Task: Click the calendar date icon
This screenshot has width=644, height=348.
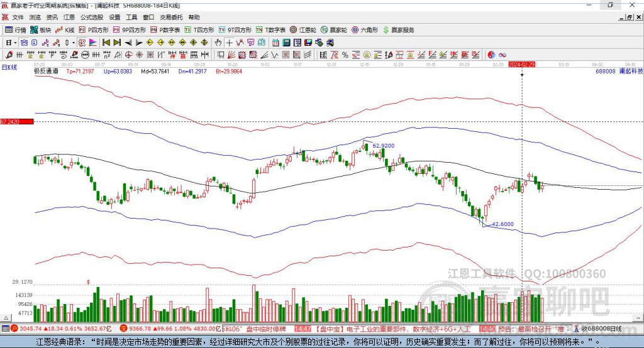Action: (x=275, y=43)
